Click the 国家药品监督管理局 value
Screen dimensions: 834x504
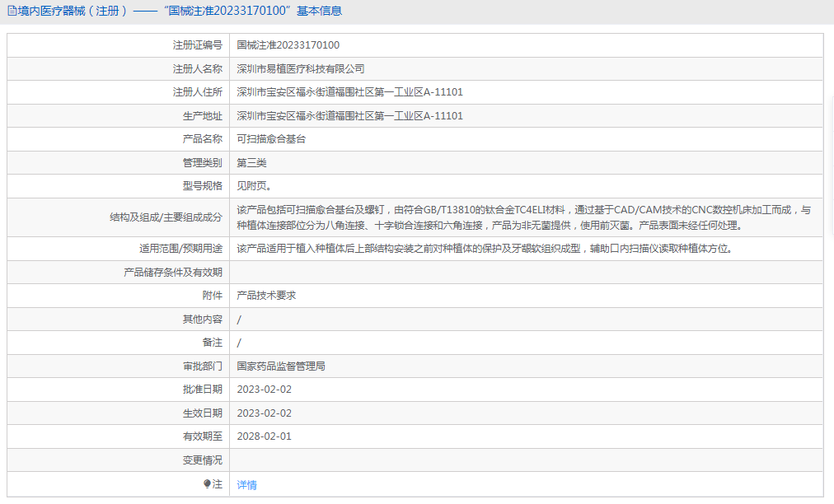point(281,366)
